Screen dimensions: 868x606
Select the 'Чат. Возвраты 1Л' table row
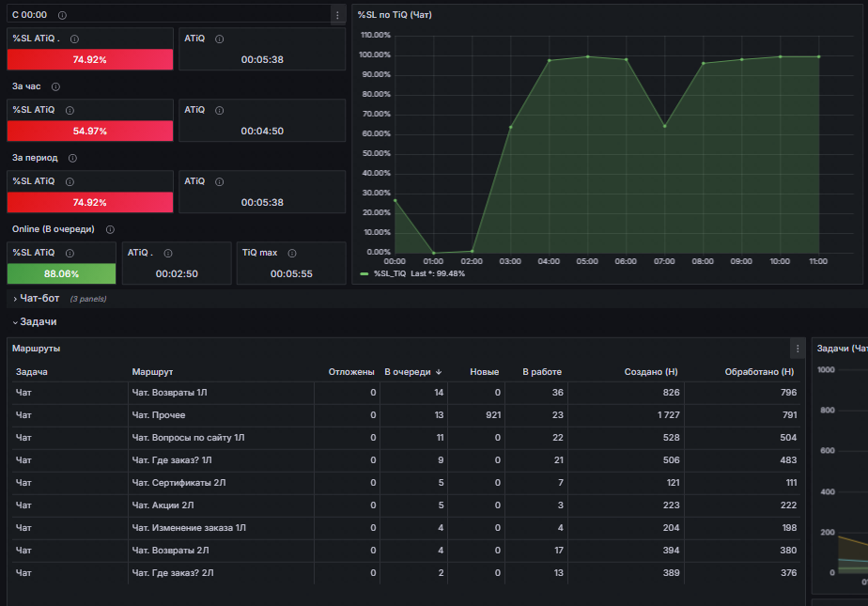pyautogui.click(x=406, y=393)
